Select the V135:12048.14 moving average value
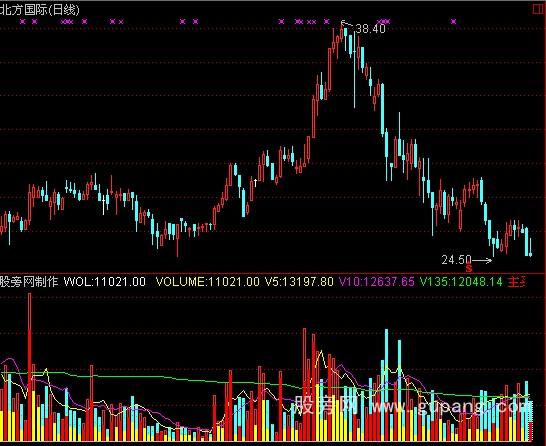This screenshot has height=446, width=546. pos(461,281)
